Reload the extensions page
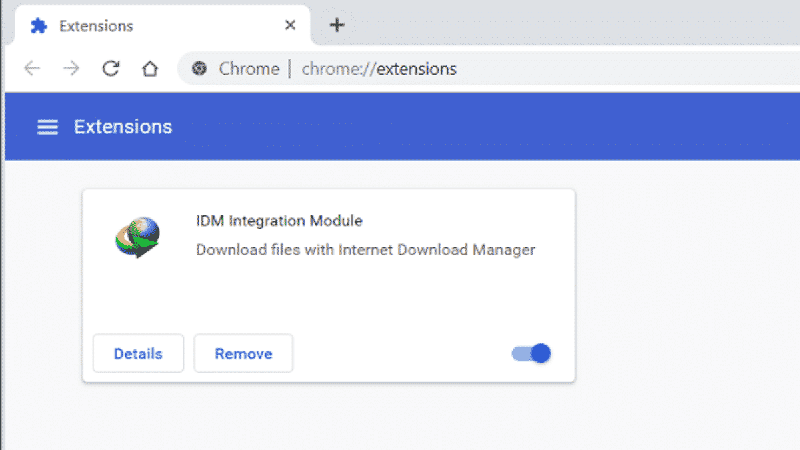Screen dimensions: 800x450 click(111, 68)
